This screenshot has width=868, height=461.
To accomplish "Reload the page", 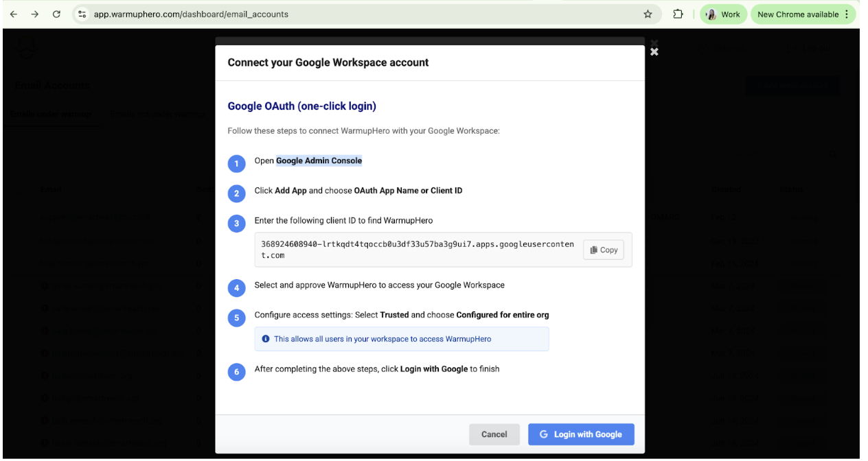I will click(x=56, y=14).
